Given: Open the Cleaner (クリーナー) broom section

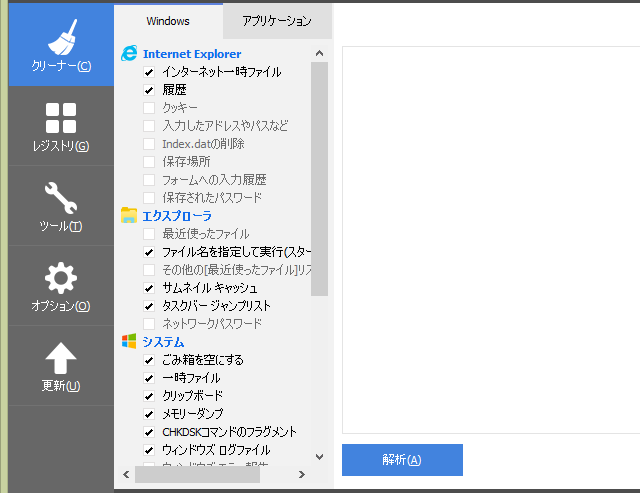Looking at the screenshot, I should click(x=61, y=45).
